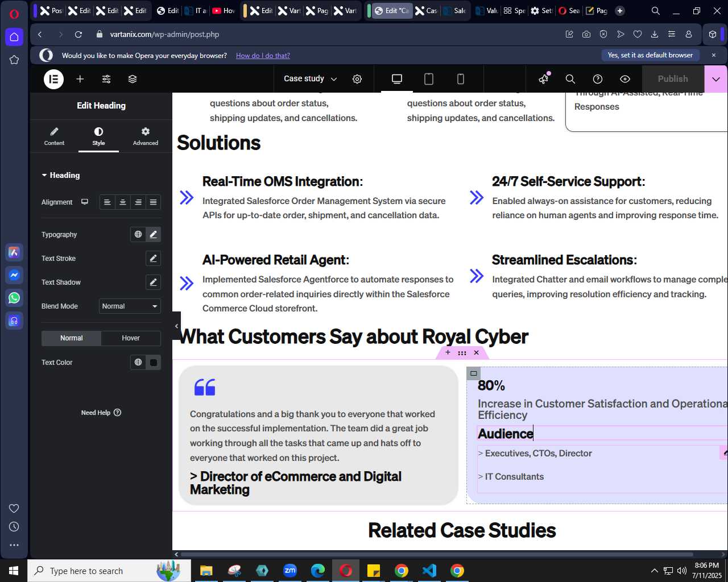The width and height of the screenshot is (728, 582).
Task: Click the 80% heading
Action: tap(491, 385)
